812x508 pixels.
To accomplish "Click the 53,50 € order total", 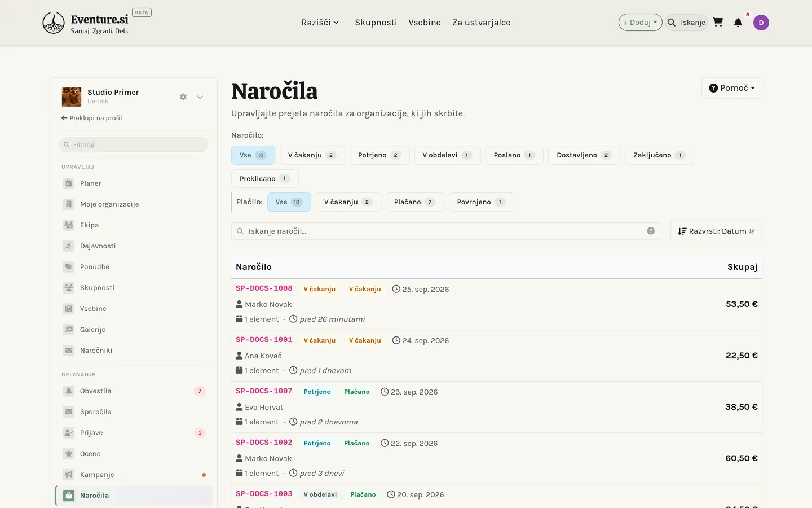I will tap(742, 304).
